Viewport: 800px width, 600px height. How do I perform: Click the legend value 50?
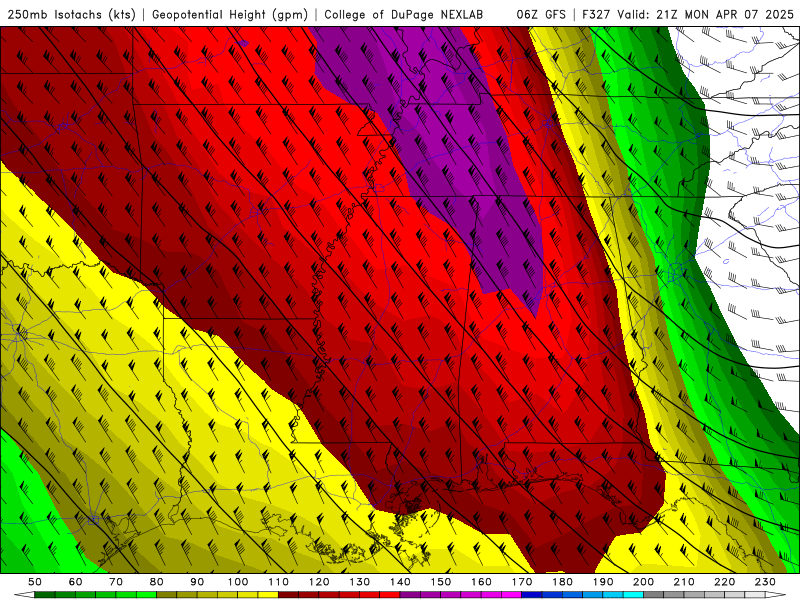coord(35,582)
